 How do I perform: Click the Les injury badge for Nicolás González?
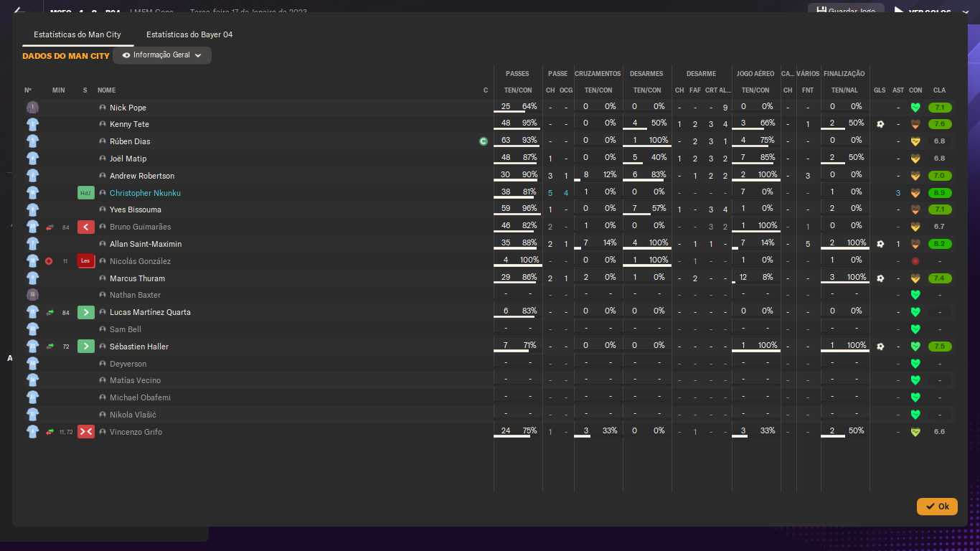[86, 261]
